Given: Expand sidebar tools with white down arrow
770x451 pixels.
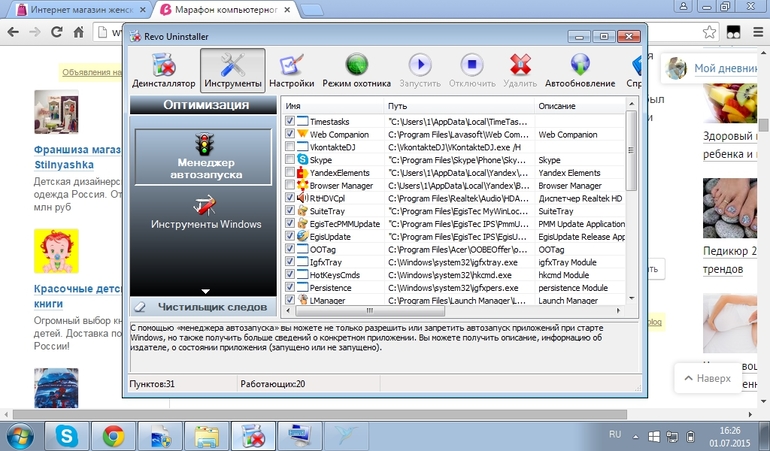Looking at the screenshot, I should click(206, 291).
